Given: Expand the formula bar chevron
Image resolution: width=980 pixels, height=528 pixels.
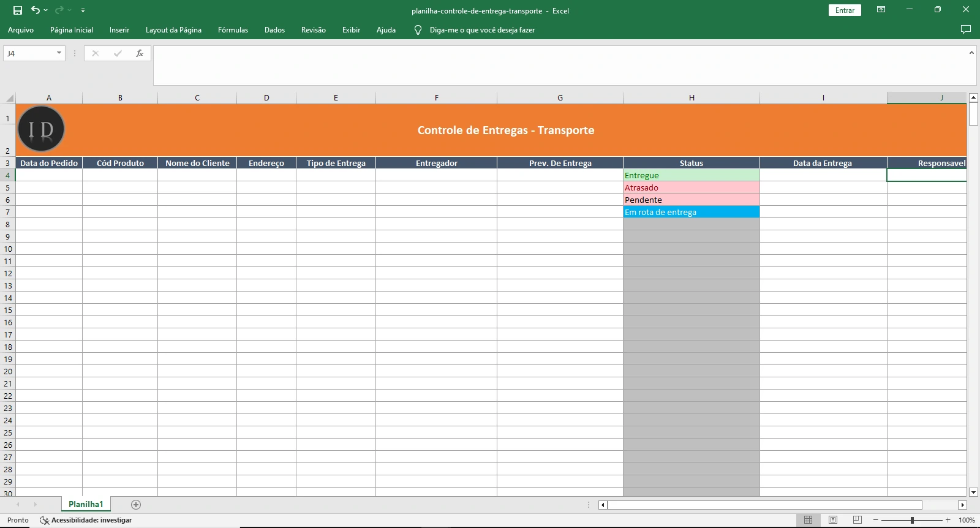Looking at the screenshot, I should (971, 53).
